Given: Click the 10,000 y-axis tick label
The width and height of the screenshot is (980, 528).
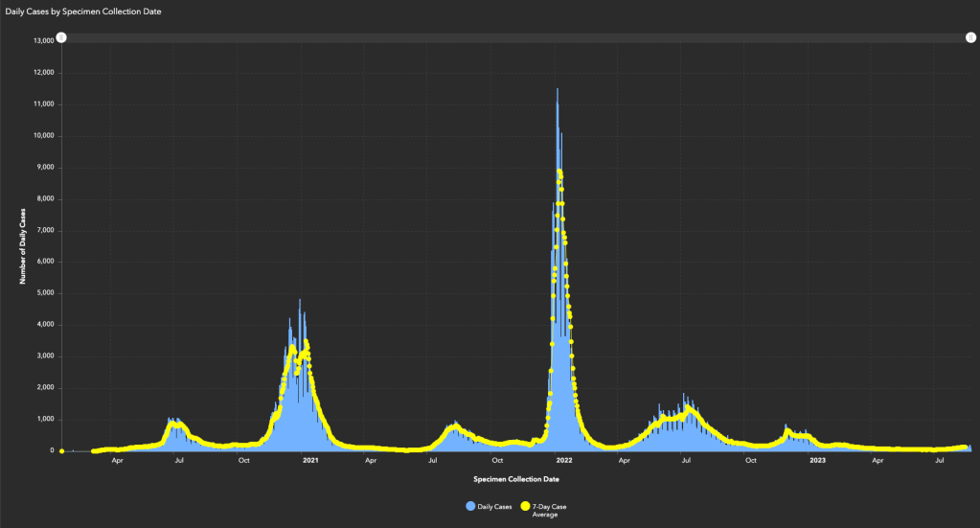Looking at the screenshot, I should [42, 136].
